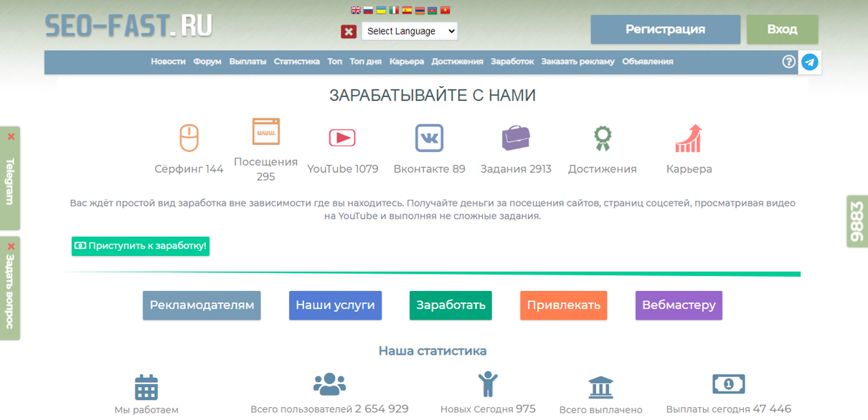The width and height of the screenshot is (868, 420).
Task: Switch language using the Spanish flag
Action: (x=407, y=10)
